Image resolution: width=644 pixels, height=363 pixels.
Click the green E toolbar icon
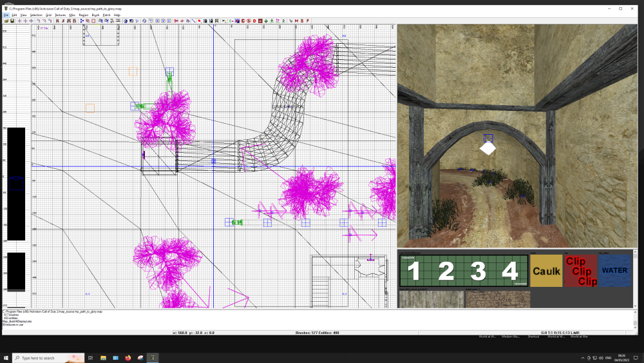pyautogui.click(x=231, y=21)
